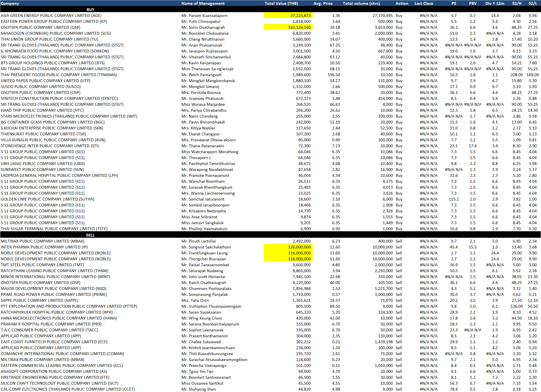The height and width of the screenshot is (392, 541).
Task: Select the Div Y 12m header
Action: [x=495, y=3]
